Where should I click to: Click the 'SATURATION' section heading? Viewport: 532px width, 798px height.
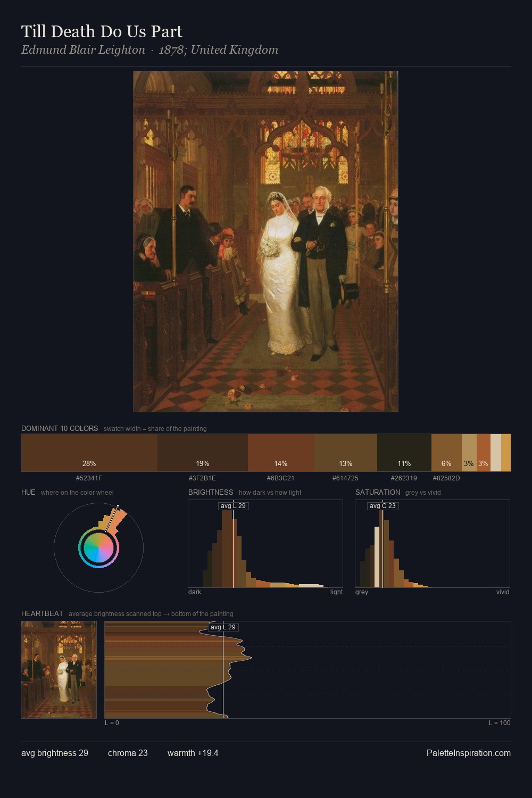click(378, 492)
